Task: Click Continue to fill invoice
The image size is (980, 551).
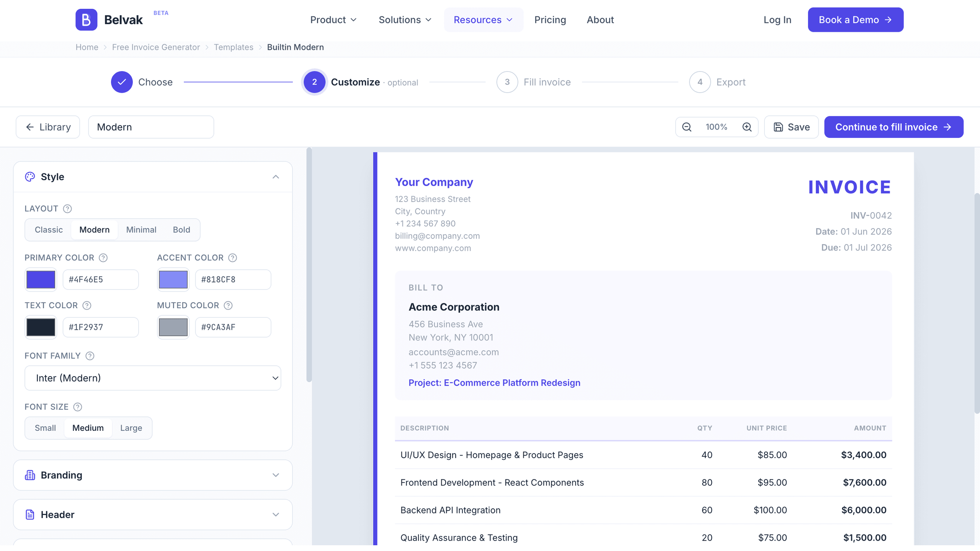Action: [893, 127]
